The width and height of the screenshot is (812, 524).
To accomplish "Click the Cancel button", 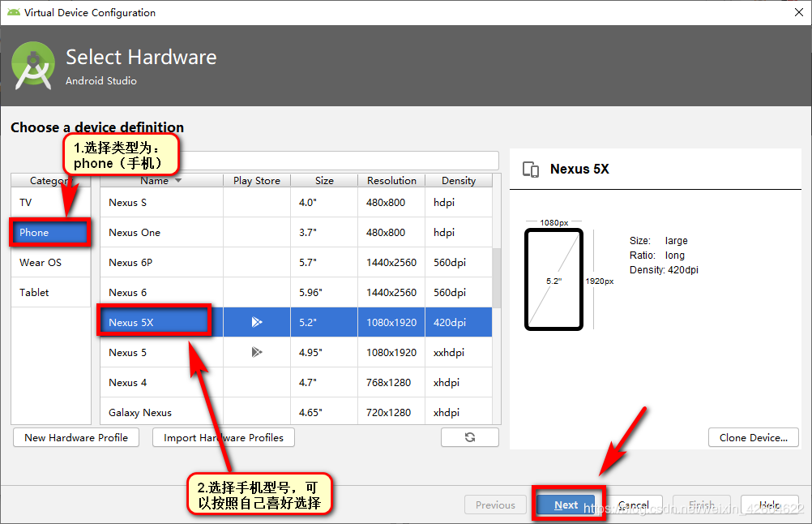I will click(633, 505).
